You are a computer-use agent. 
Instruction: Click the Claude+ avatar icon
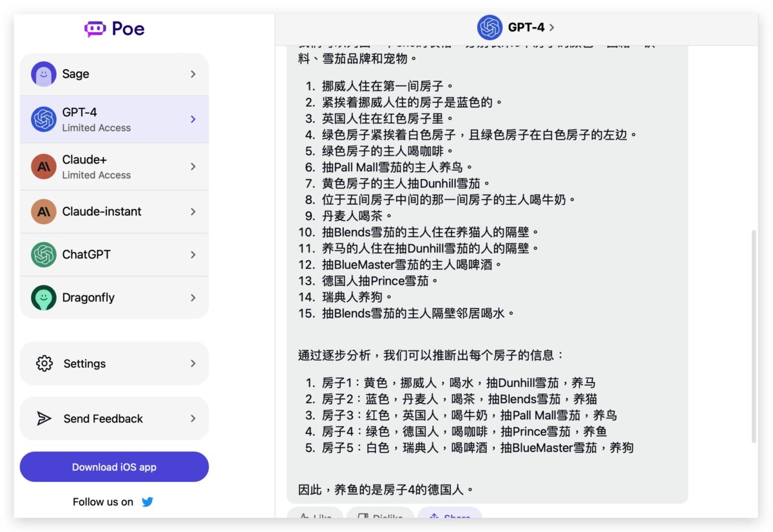[x=44, y=166]
